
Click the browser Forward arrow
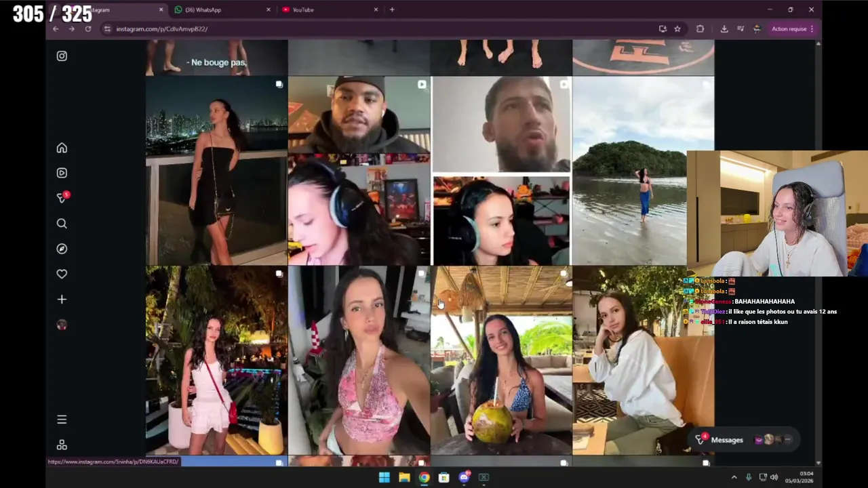pos(71,29)
